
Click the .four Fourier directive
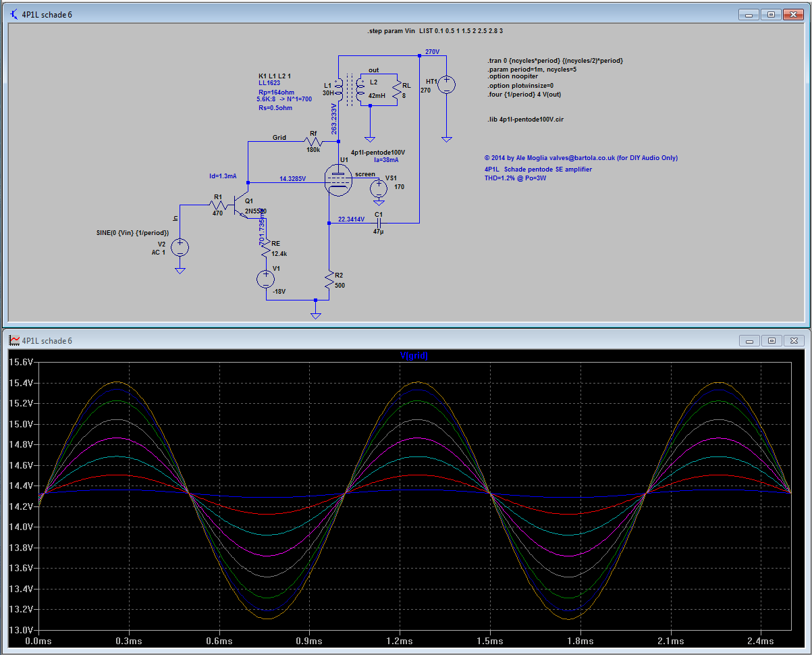(524, 94)
